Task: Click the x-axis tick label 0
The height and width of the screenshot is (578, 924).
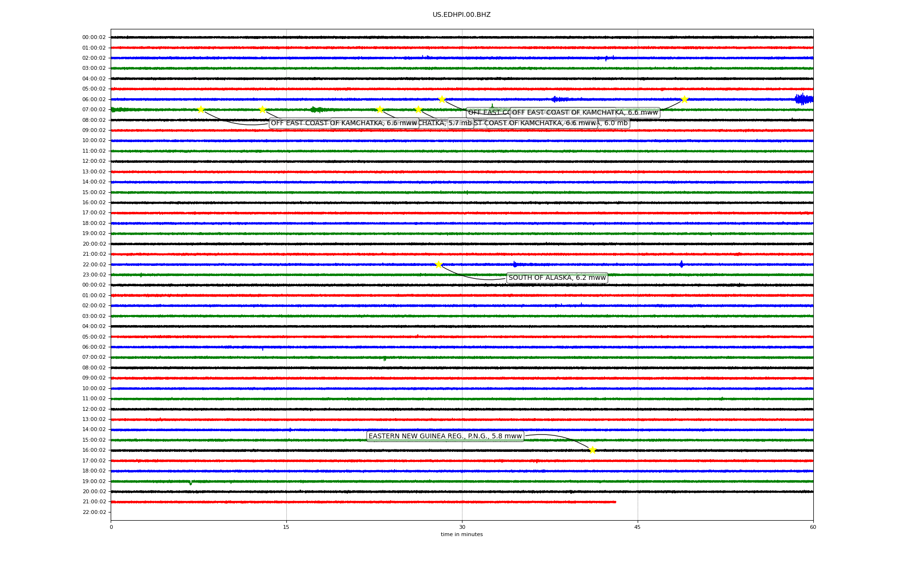Action: pyautogui.click(x=111, y=527)
